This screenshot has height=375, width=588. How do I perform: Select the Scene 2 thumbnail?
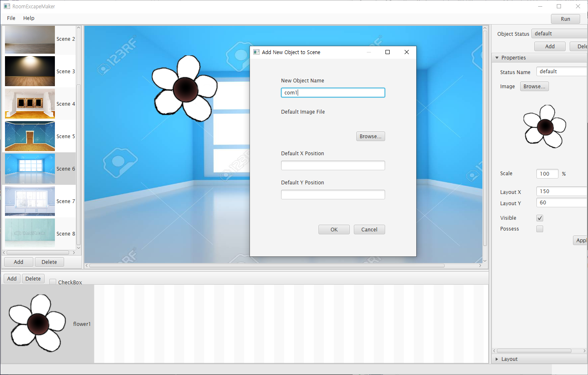(x=30, y=39)
